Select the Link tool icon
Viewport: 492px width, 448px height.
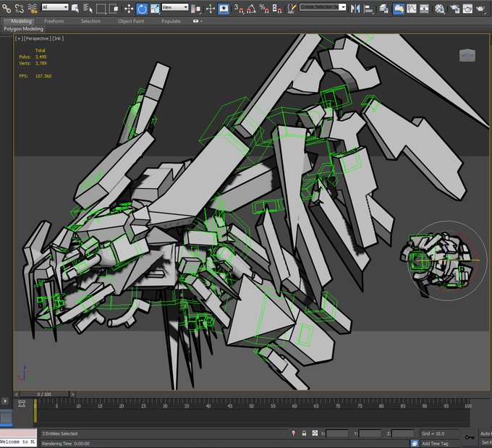[x=7, y=8]
